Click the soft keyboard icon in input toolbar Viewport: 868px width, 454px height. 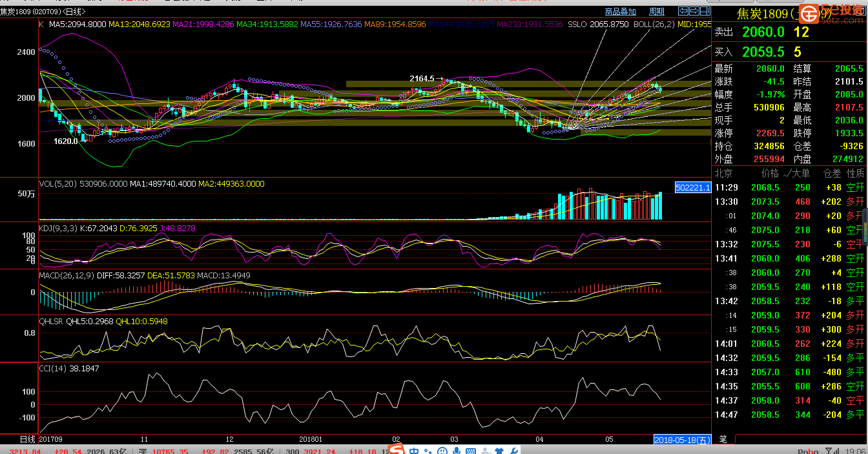(x=471, y=451)
